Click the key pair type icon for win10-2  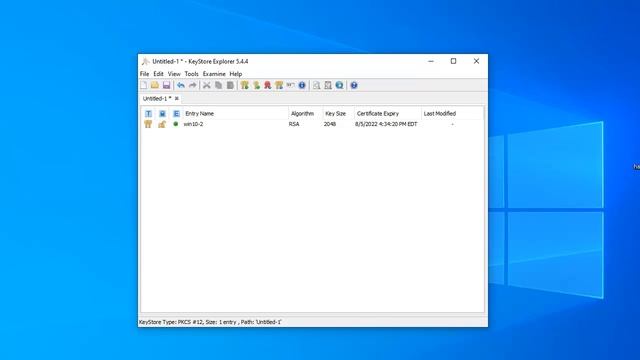coord(148,124)
